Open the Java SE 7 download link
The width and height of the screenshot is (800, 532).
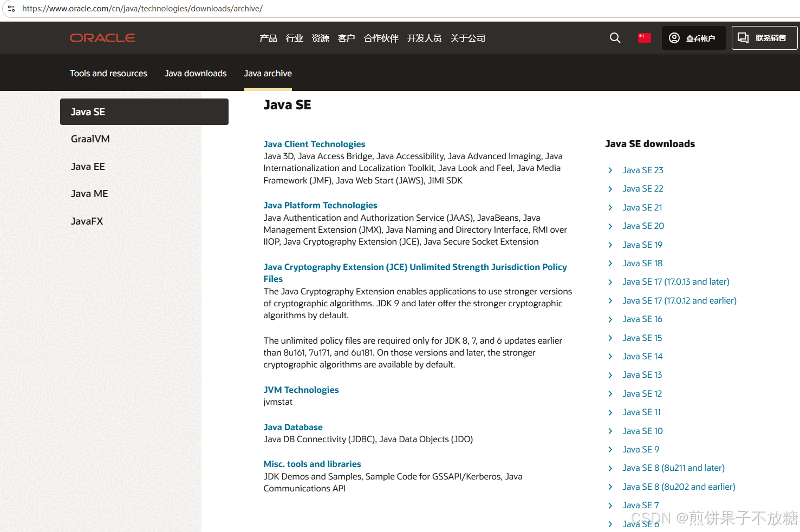coord(640,505)
